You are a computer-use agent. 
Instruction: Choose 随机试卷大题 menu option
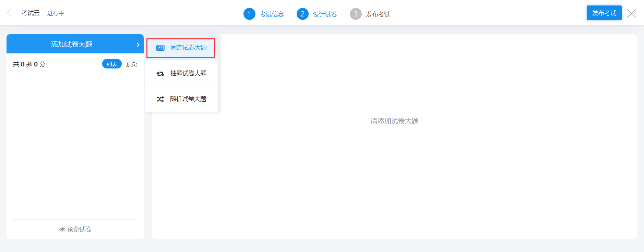tap(188, 99)
